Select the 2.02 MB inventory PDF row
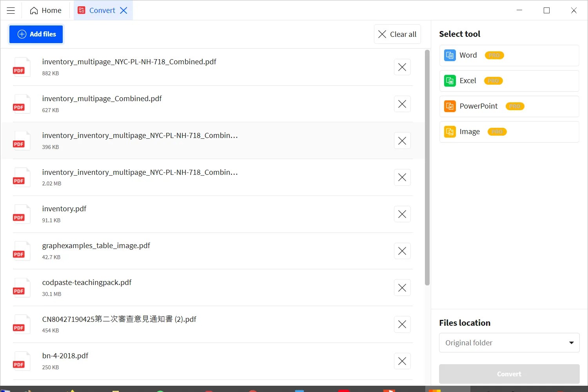 196,178
